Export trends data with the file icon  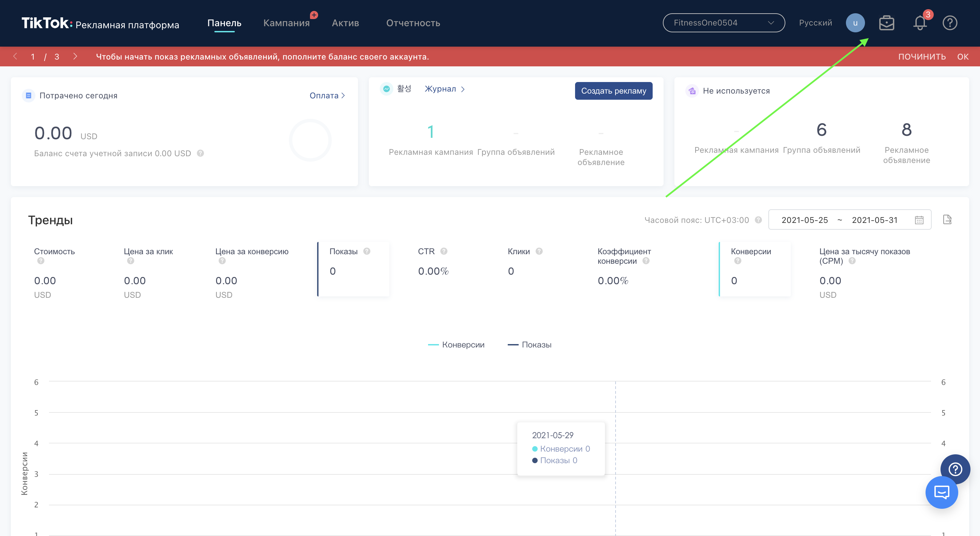(x=947, y=220)
